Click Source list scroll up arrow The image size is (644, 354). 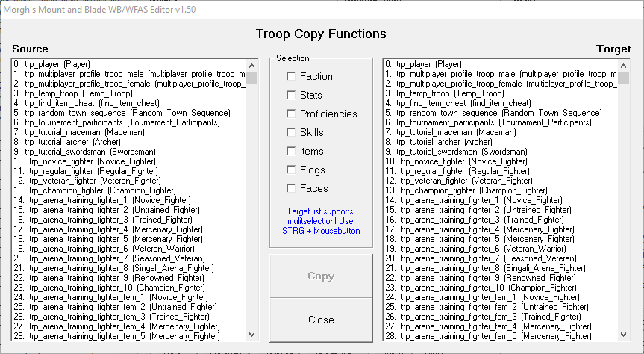tap(252, 66)
